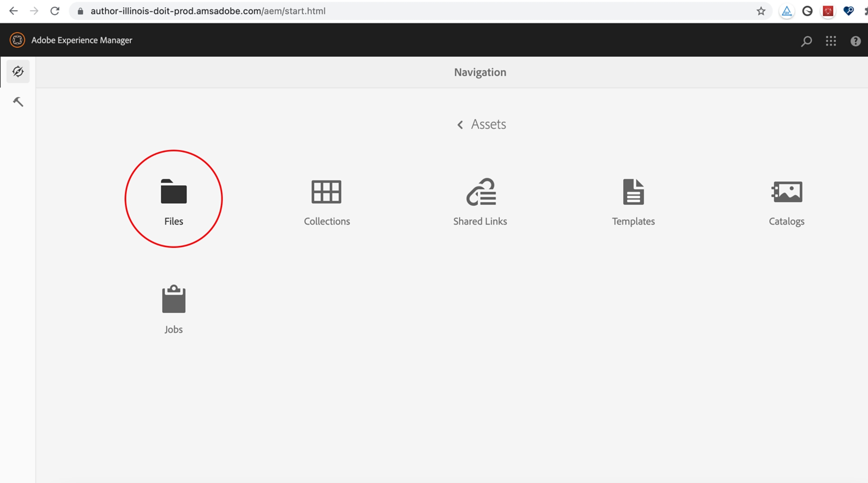Click the Adobe Experience Manager logo

point(16,40)
